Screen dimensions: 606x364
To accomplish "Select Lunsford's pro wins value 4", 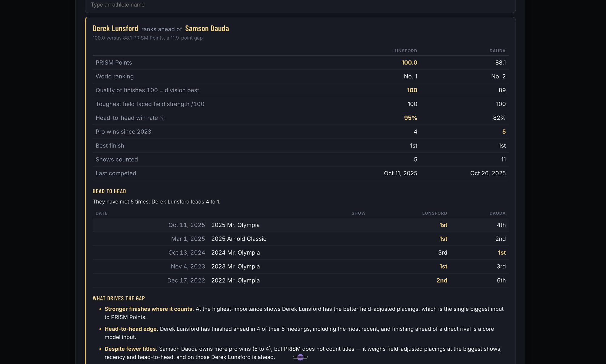I will [415, 132].
